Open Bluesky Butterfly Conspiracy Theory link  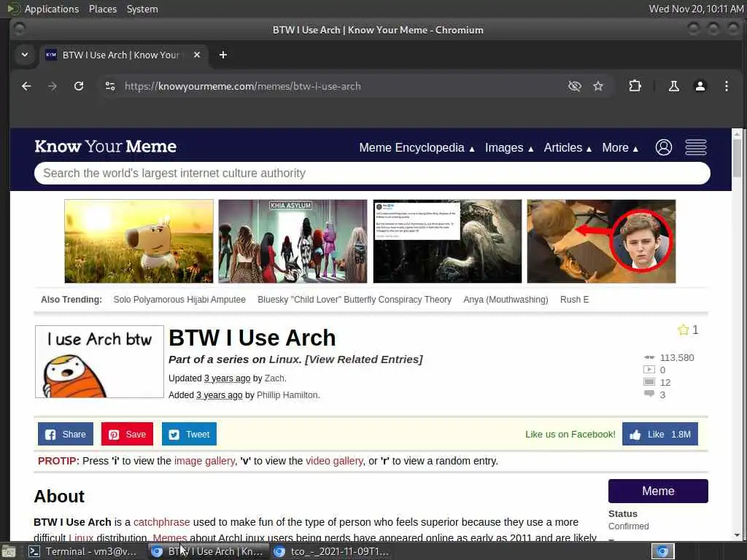(355, 300)
